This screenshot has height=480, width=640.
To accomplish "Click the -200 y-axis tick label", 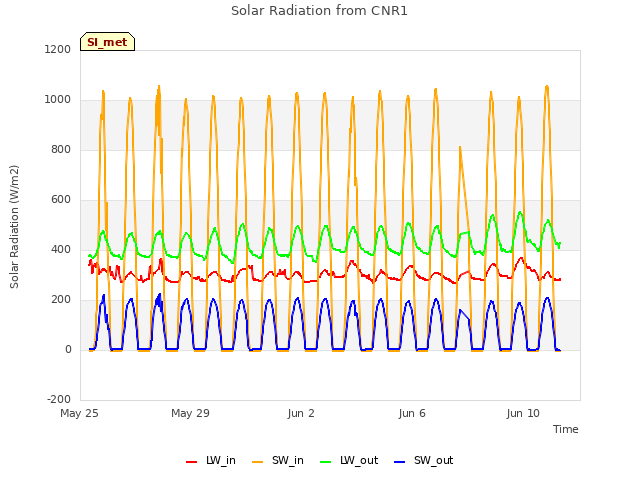I will 59,399.
